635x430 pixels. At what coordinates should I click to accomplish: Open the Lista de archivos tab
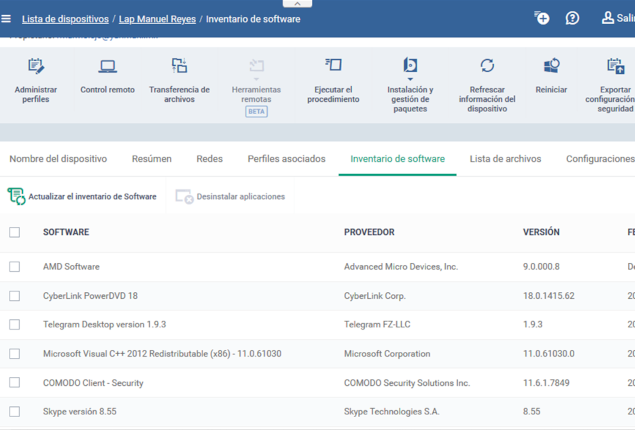pos(505,159)
